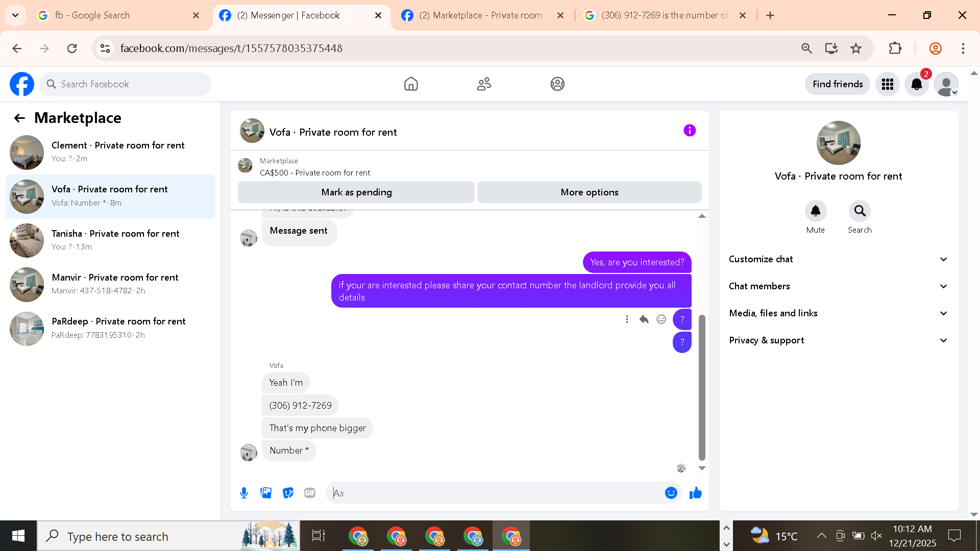Open Tanisha Private room conversation
The height and width of the screenshot is (551, 980).
tap(110, 240)
